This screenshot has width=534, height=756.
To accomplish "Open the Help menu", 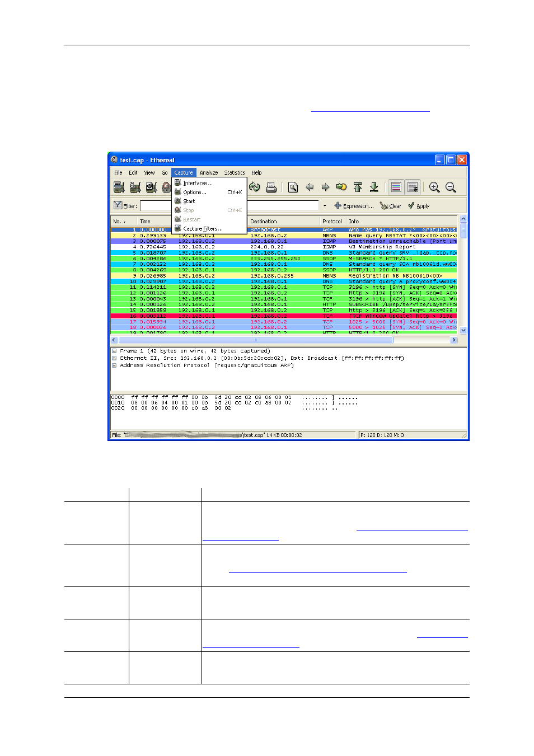I will 256,173.
